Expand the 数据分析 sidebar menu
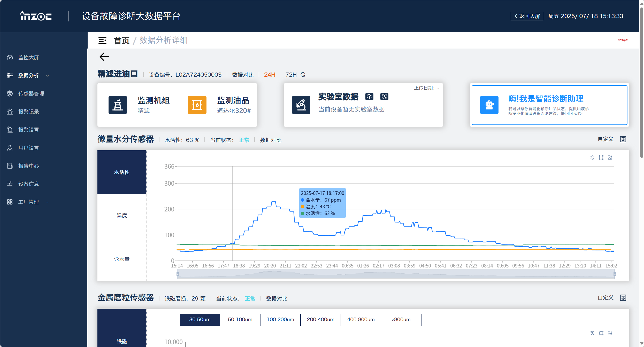The width and height of the screenshot is (644, 347). [x=28, y=75]
